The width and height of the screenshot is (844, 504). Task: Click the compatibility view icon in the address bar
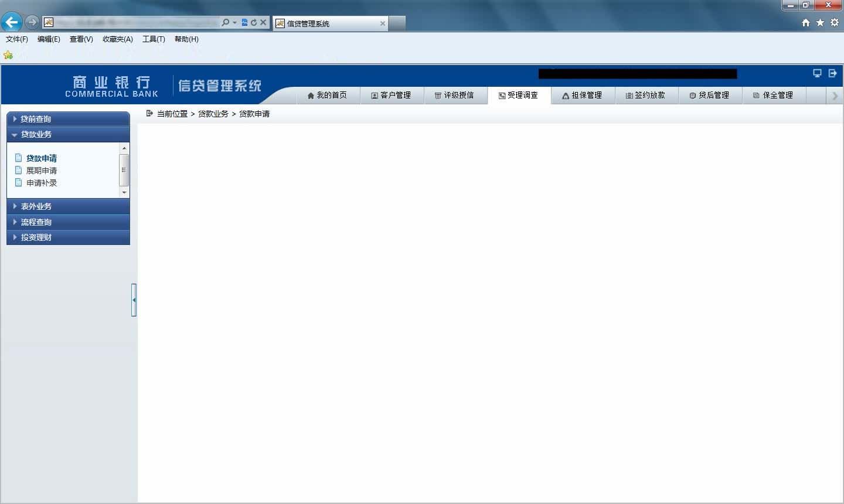244,23
